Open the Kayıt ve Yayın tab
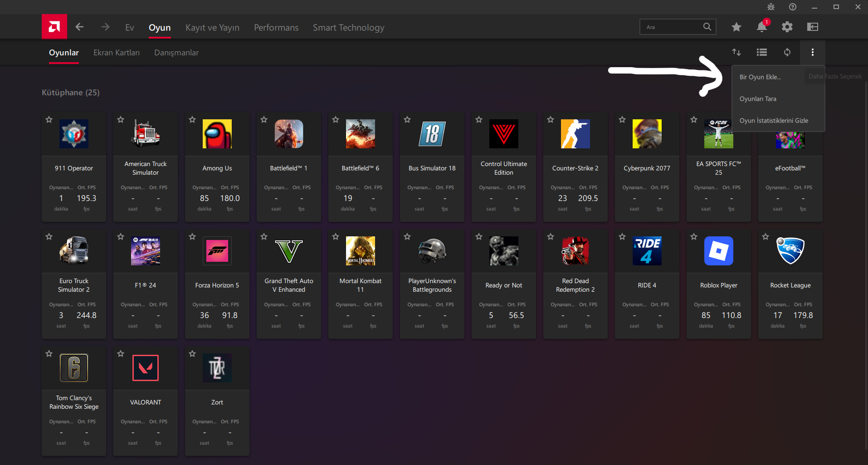 (x=212, y=28)
